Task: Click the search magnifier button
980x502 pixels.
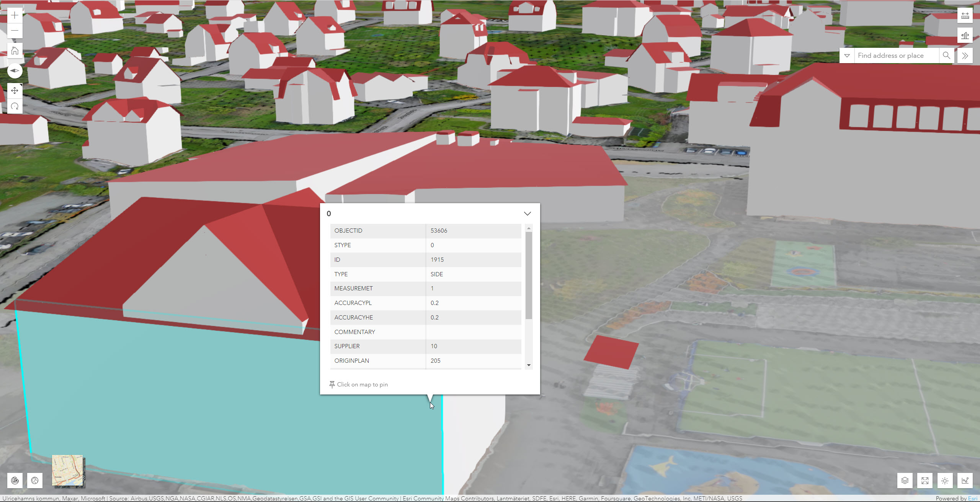Action: pos(946,56)
